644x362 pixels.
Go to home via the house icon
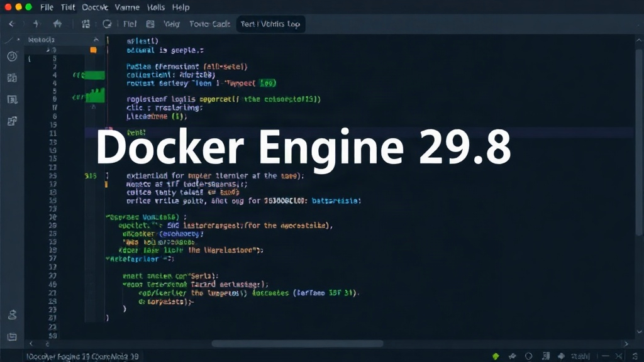57,24
